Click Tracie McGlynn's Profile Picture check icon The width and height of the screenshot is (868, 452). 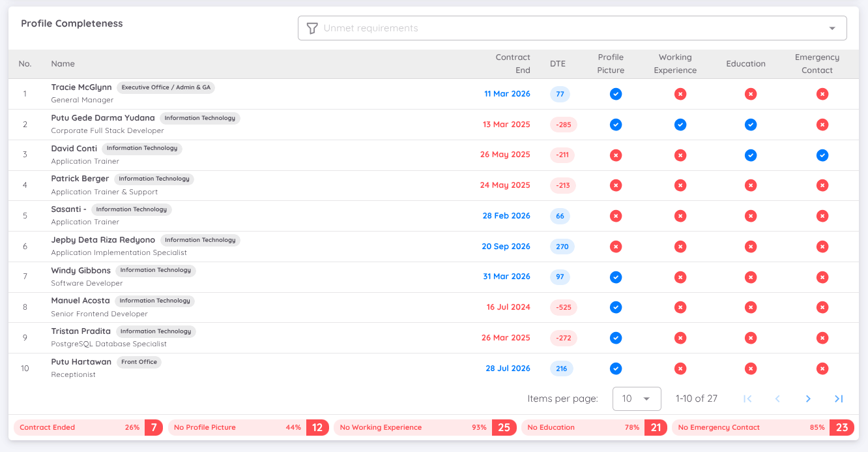615,94
